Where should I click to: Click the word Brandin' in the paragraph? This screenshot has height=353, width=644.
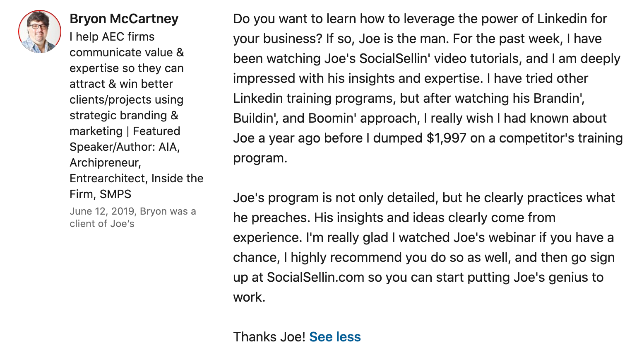(558, 98)
